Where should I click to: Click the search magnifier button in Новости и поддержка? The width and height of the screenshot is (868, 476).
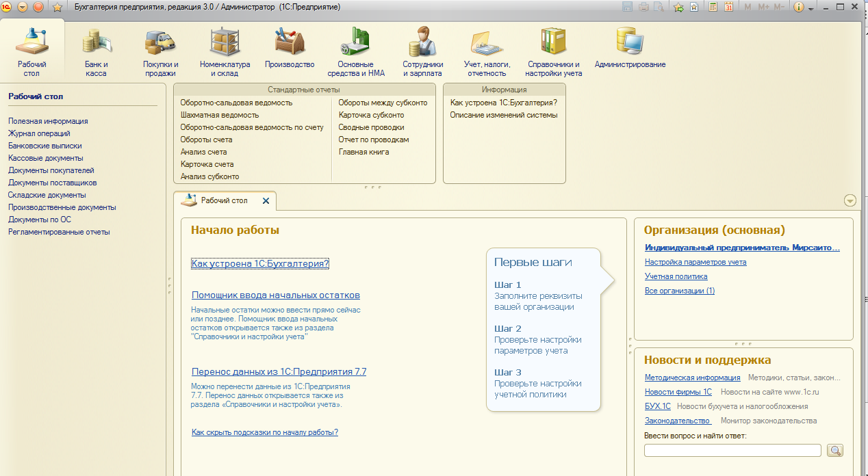835,450
